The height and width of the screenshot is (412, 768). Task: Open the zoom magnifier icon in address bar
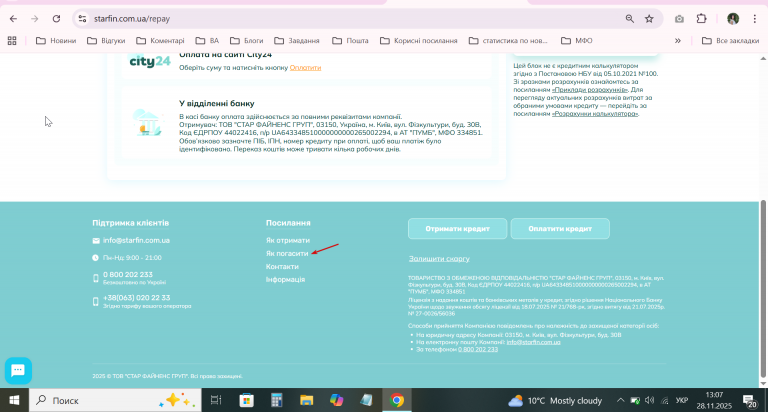click(629, 19)
